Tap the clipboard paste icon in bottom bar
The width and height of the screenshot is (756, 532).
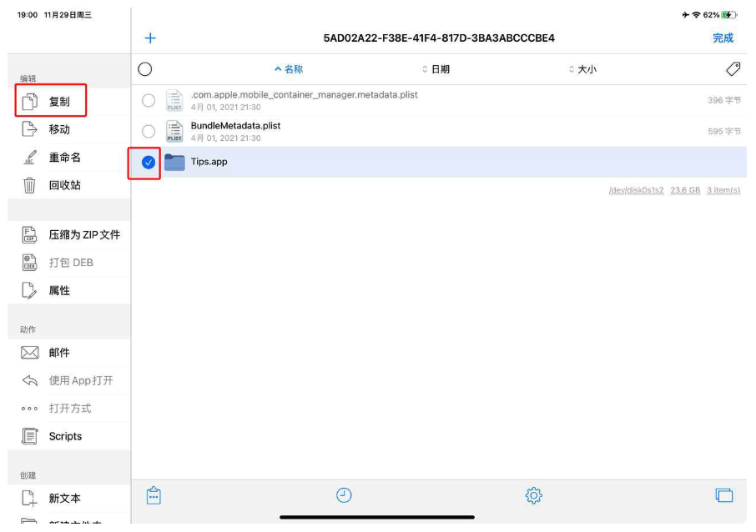(x=153, y=495)
